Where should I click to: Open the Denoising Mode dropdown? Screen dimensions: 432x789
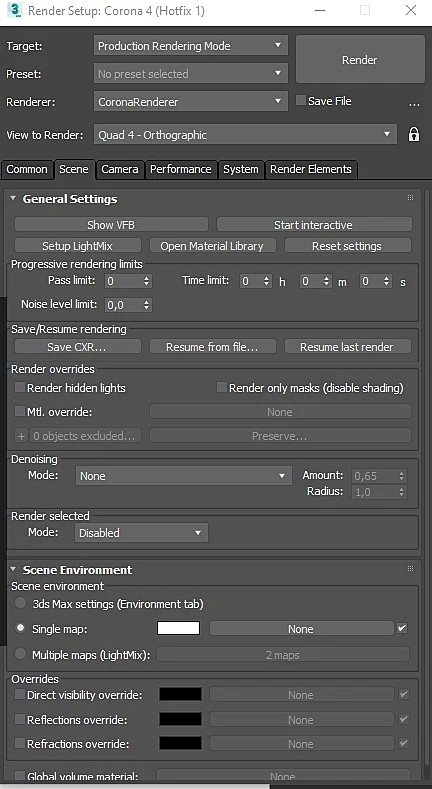(184, 476)
